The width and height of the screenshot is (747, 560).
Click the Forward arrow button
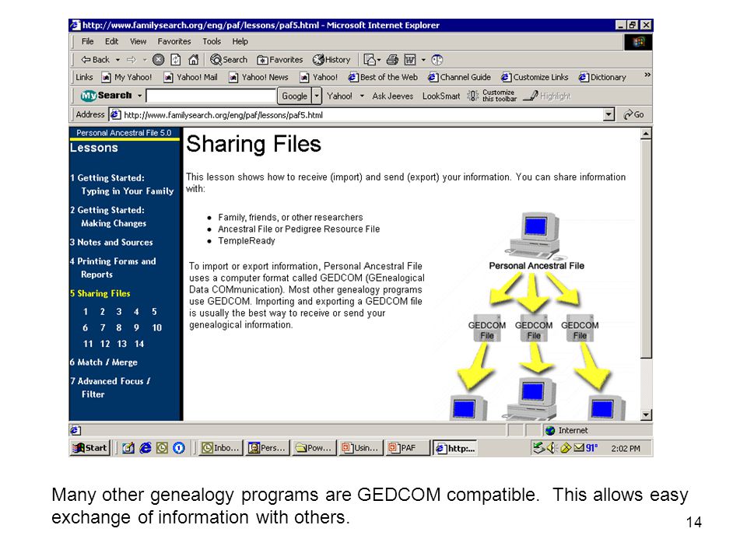pyautogui.click(x=132, y=60)
